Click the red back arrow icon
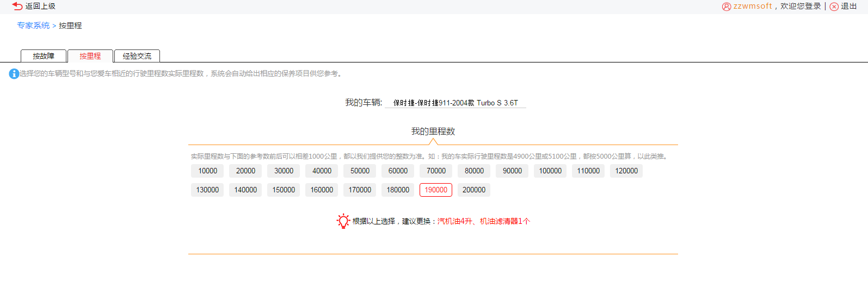The width and height of the screenshot is (868, 288). pos(17,6)
